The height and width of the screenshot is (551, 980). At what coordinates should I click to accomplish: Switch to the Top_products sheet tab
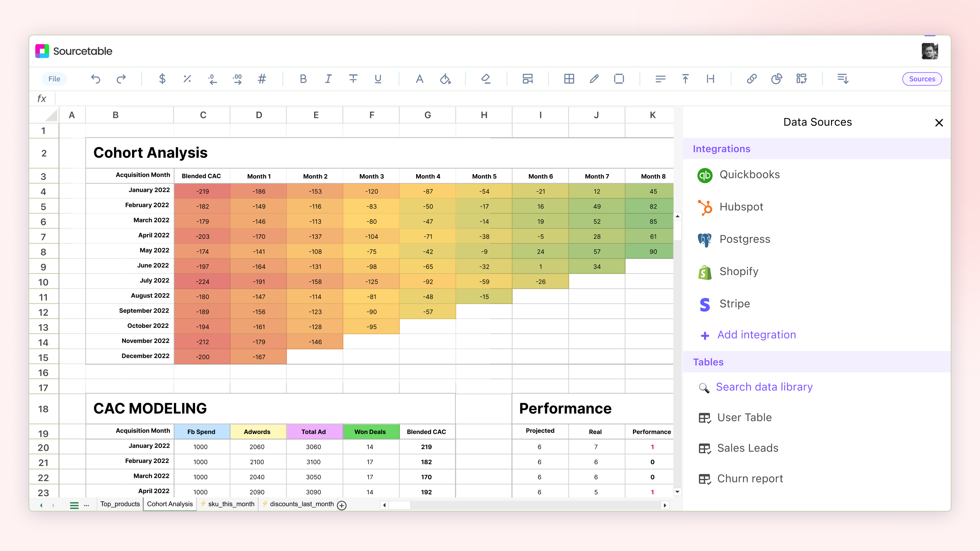point(120,504)
